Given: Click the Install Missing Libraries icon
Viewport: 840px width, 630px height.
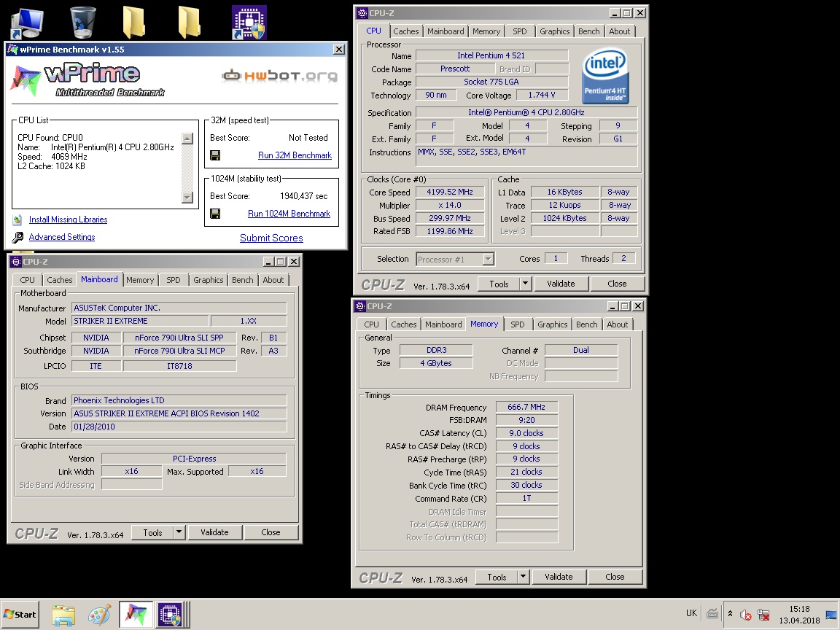Looking at the screenshot, I should 17,219.
